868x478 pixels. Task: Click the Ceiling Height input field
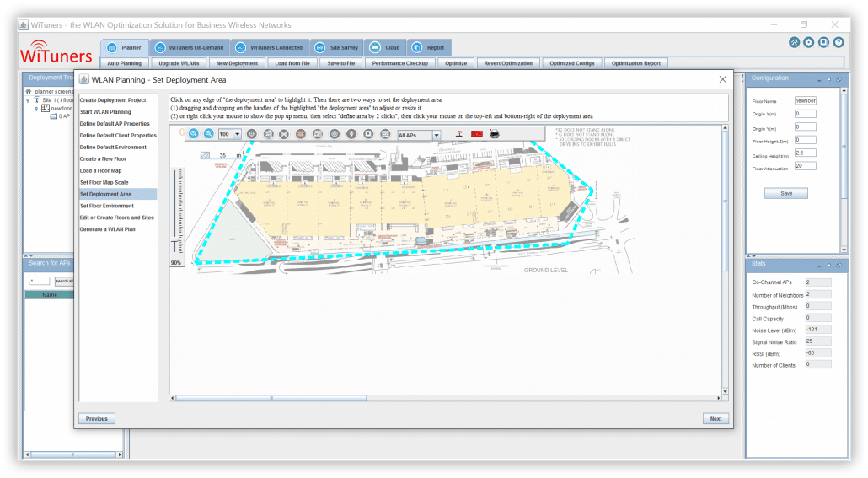pyautogui.click(x=805, y=153)
